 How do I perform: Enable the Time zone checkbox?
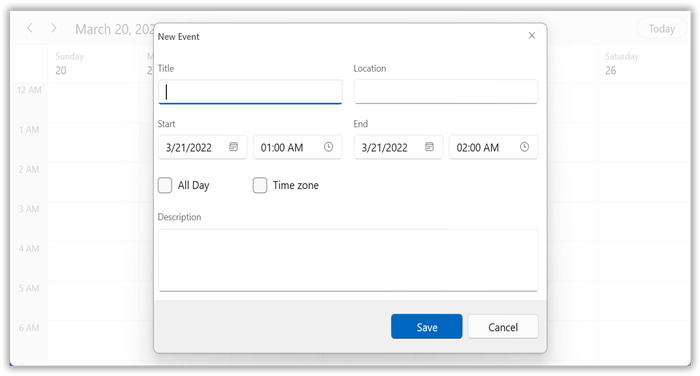[260, 185]
